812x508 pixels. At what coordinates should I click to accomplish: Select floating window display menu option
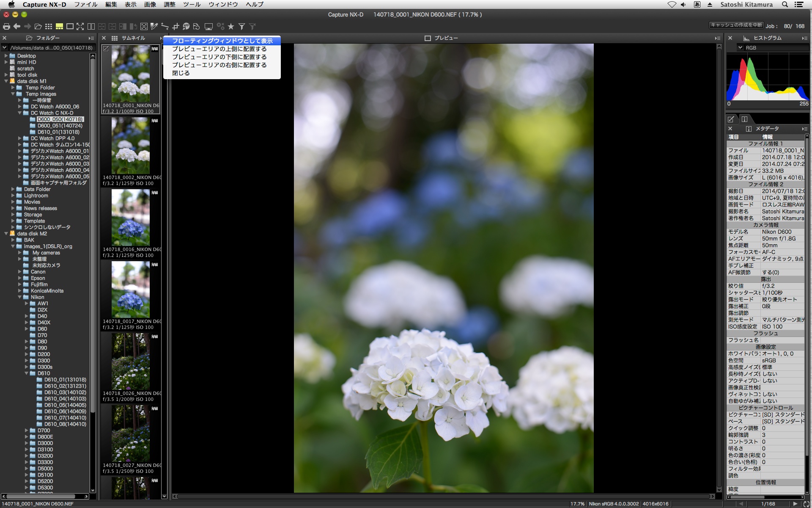pyautogui.click(x=222, y=41)
